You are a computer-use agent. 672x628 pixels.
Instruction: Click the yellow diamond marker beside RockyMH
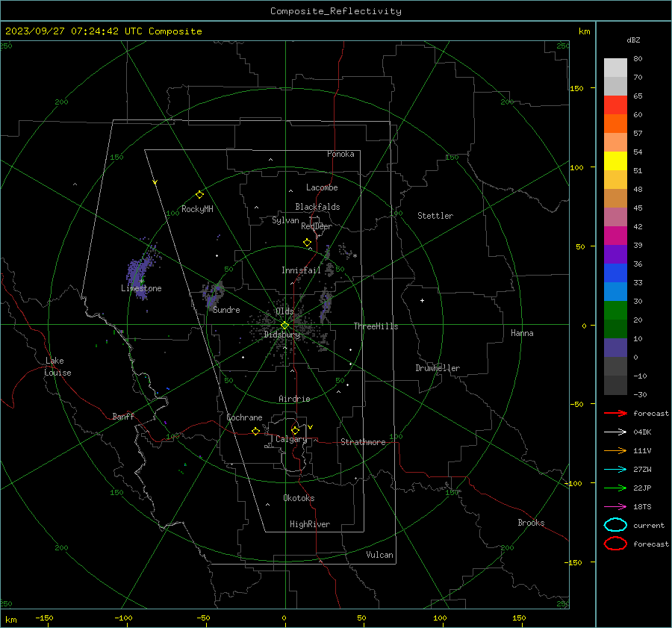coord(199,195)
